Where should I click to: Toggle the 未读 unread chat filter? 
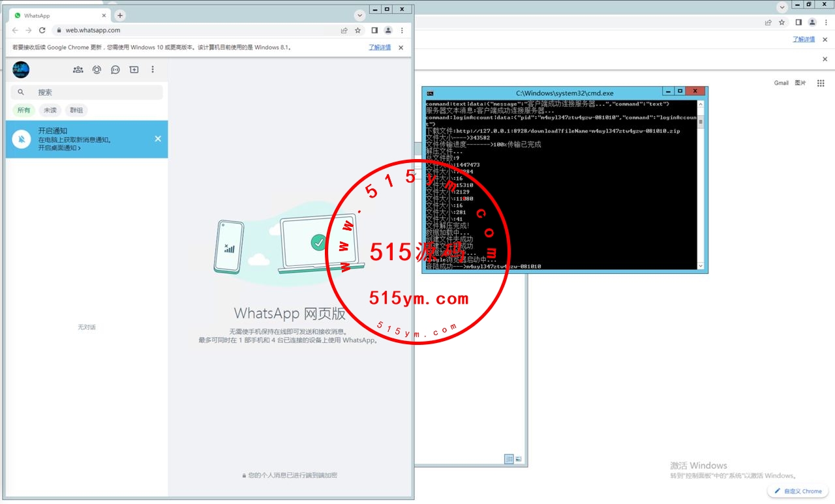click(x=50, y=110)
